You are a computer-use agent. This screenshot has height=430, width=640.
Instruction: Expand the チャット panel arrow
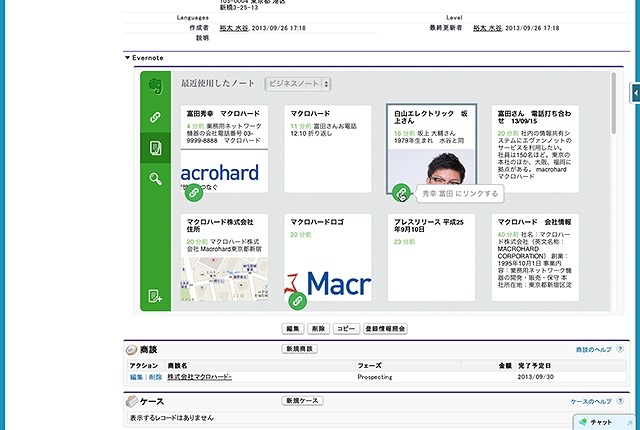(x=631, y=422)
